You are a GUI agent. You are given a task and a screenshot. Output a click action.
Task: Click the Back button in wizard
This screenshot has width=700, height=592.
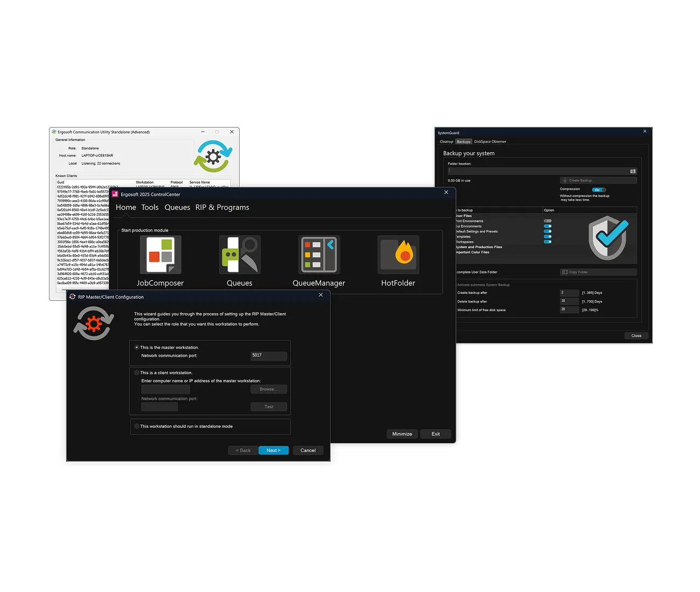pyautogui.click(x=243, y=450)
